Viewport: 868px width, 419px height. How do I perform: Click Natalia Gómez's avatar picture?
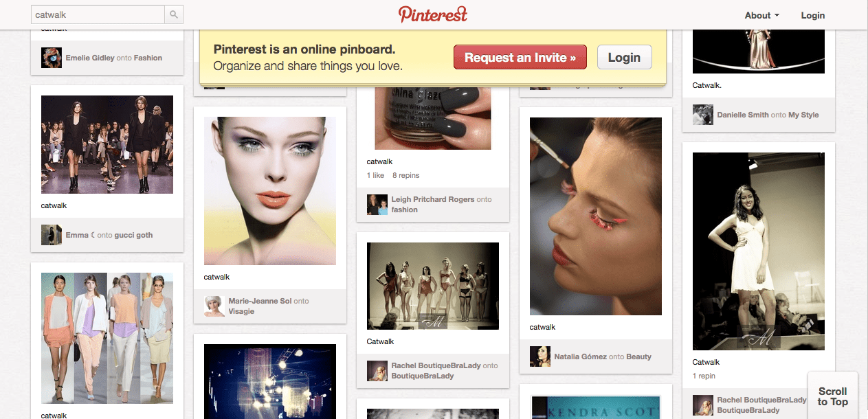539,356
